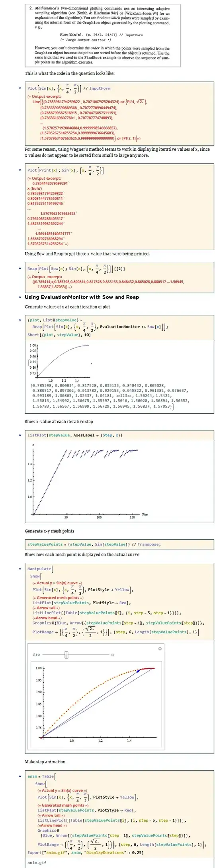Click the step slider thumb in Manipulate
This screenshot has width=215, height=868.
point(66,655)
